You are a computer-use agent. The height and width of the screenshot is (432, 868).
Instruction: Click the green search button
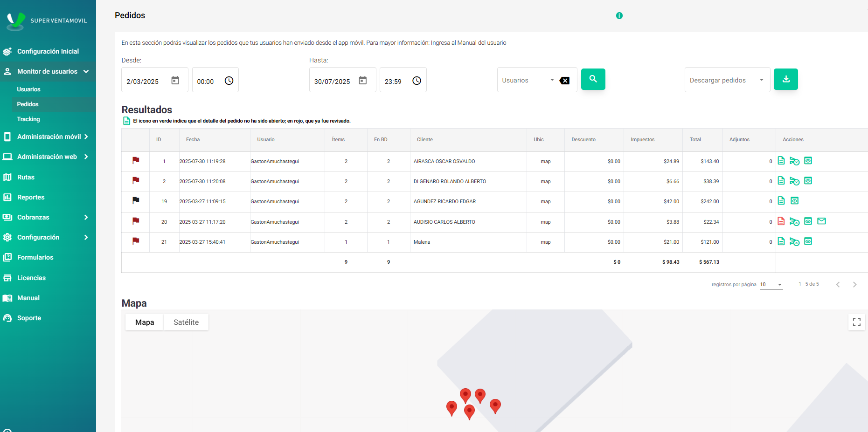click(x=593, y=79)
